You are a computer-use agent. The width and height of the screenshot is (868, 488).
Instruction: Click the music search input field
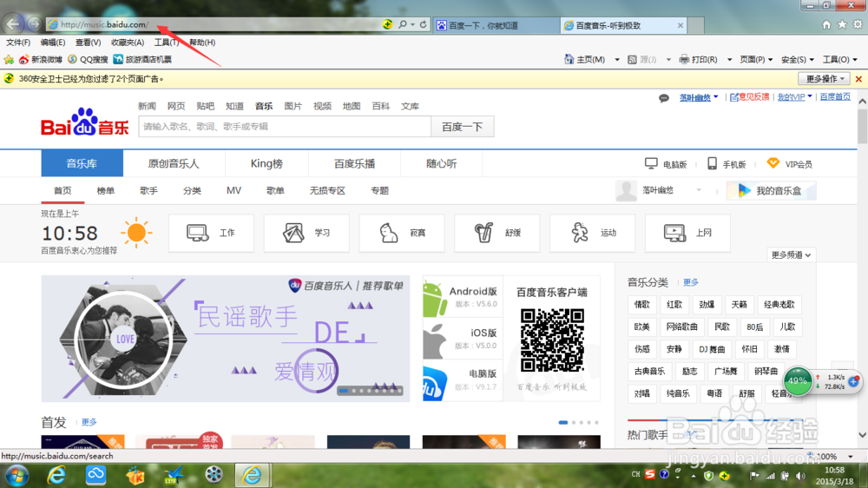tap(285, 126)
